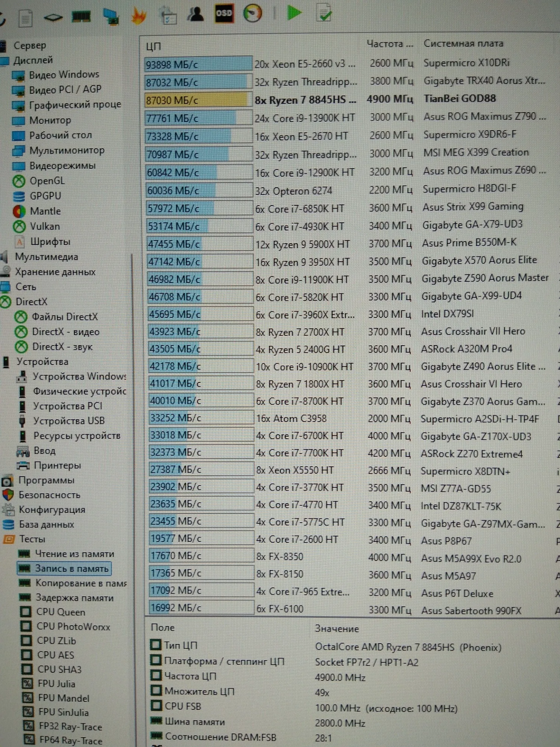Select Рабочий стол tree item
Screen dimensions: 560x747
[x=60, y=135]
